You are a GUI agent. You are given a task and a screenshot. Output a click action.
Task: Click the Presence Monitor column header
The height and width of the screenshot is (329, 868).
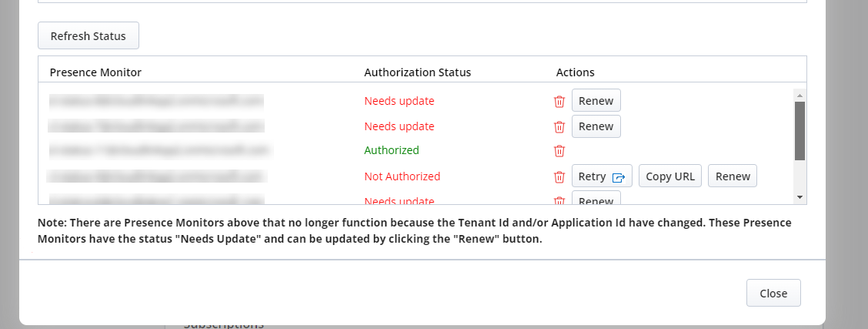tap(95, 72)
